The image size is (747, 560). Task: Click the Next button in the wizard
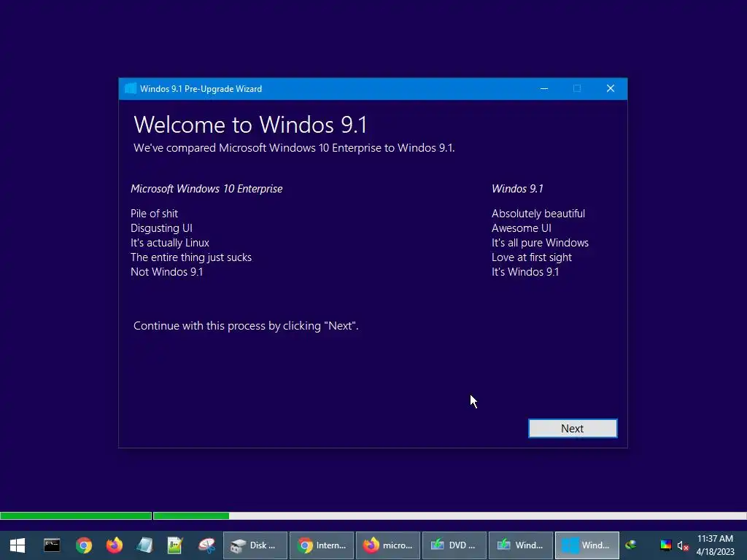tap(573, 428)
